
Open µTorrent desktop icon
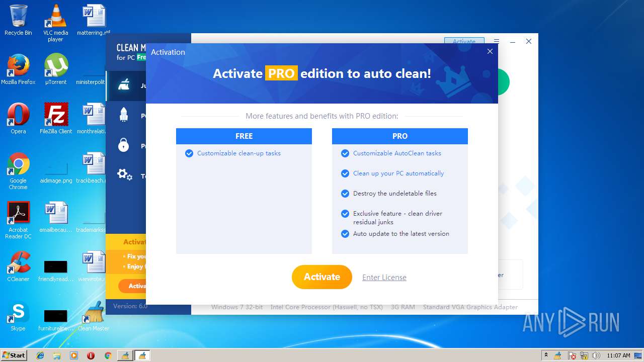coord(56,69)
